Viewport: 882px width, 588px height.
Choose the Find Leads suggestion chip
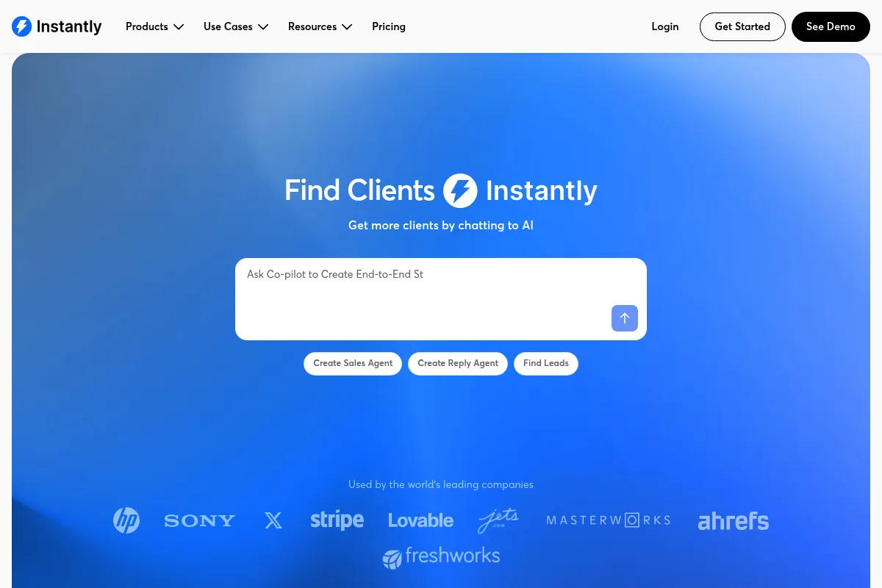pos(546,363)
